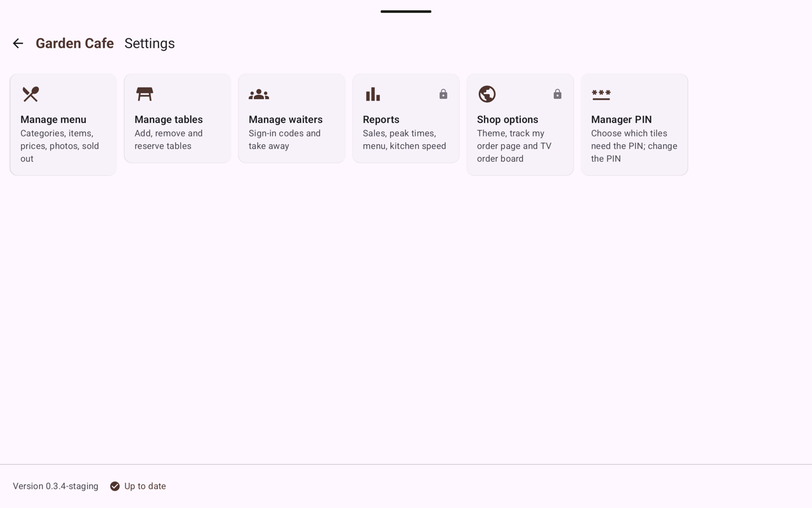Click the Garden Cafe title
Viewport: 812px width, 508px height.
point(75,43)
